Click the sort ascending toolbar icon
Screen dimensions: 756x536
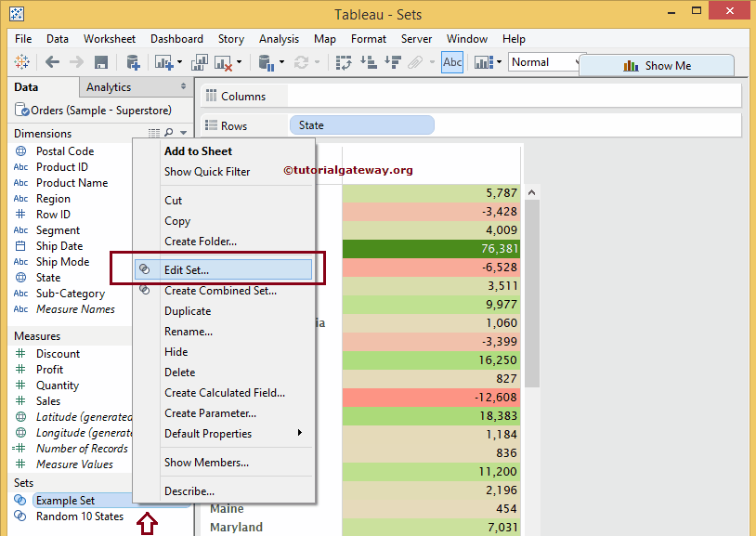[369, 63]
